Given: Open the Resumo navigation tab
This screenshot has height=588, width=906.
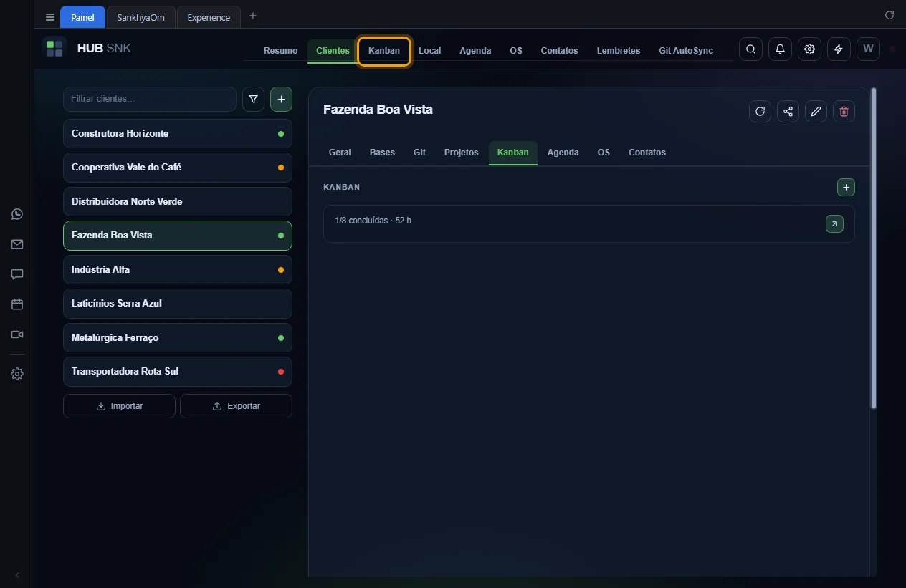Looking at the screenshot, I should coord(280,51).
